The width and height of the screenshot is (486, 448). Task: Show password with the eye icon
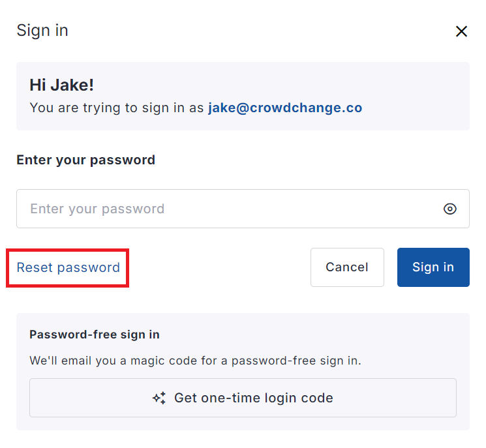coord(449,209)
